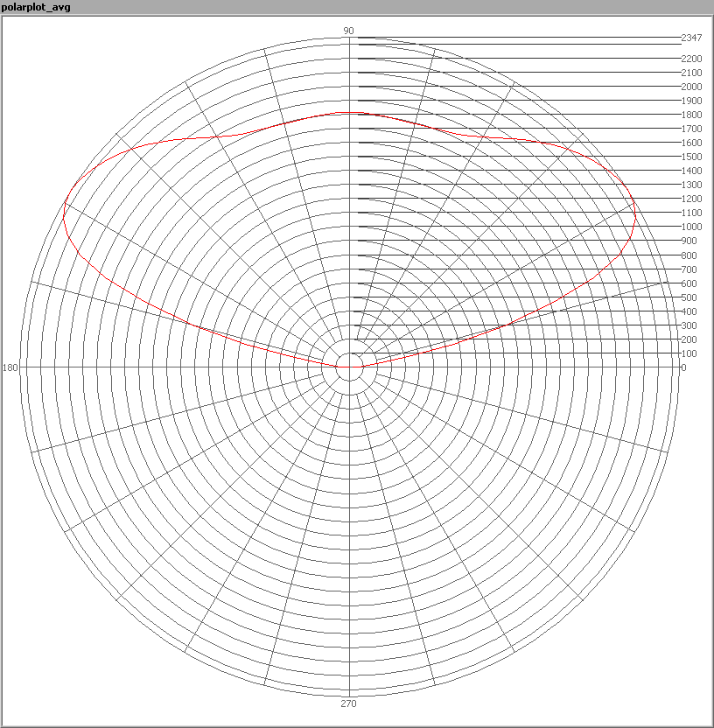The height and width of the screenshot is (728, 714).
Task: Click the 1800 radial scale label
Action: point(691,115)
